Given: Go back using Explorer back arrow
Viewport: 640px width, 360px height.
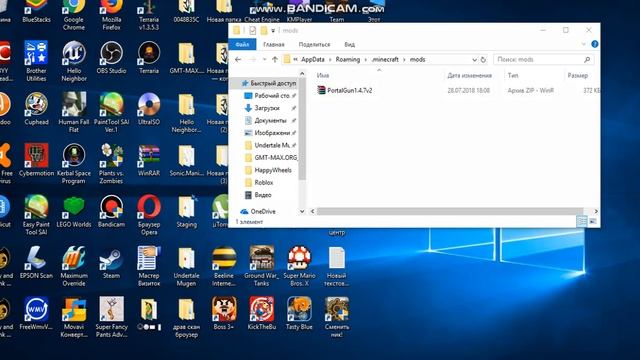Looking at the screenshot, I should click(x=238, y=60).
